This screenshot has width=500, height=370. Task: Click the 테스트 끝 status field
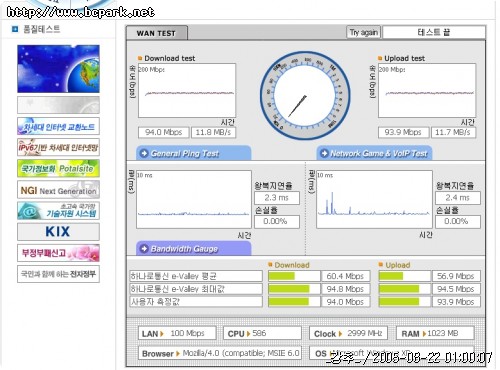[434, 32]
